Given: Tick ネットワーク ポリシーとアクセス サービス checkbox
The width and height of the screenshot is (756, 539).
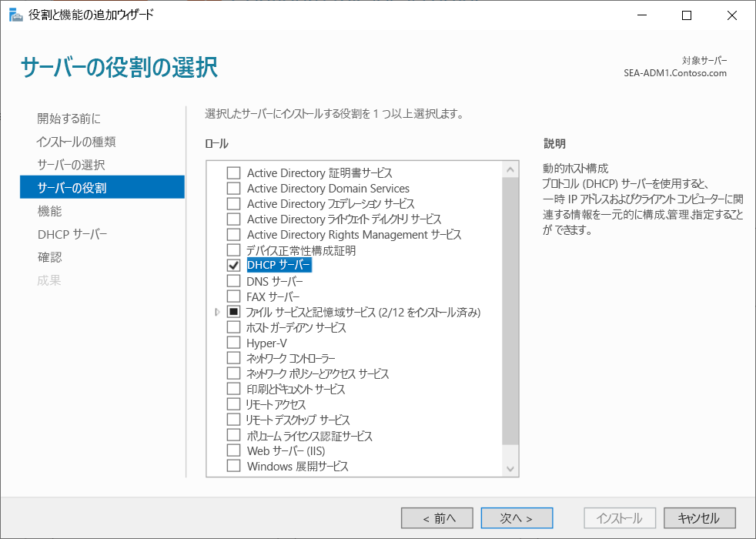Looking at the screenshot, I should tap(233, 373).
